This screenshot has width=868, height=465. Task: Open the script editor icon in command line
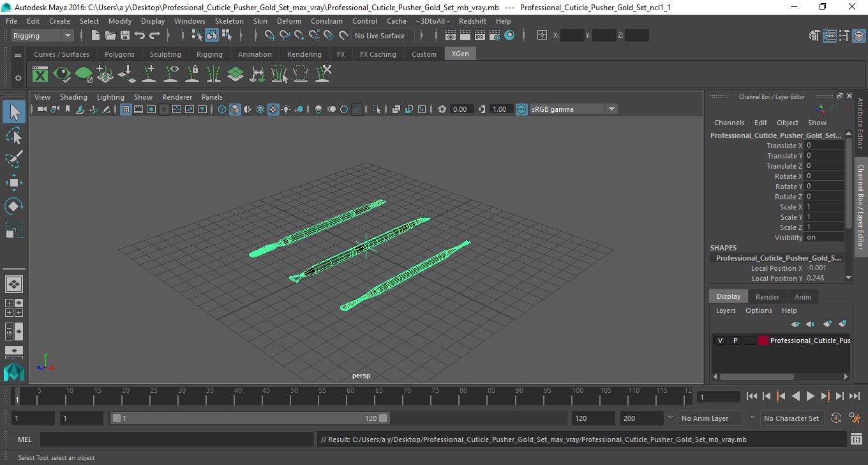[857, 439]
